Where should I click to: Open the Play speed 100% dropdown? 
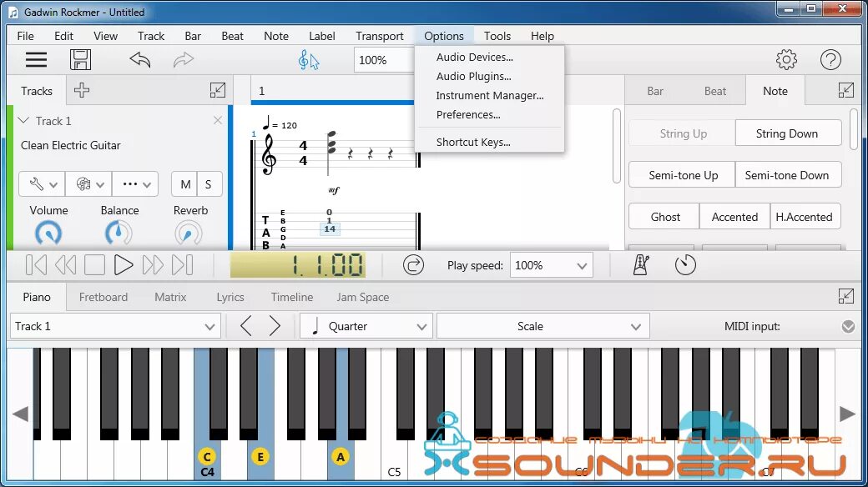552,265
